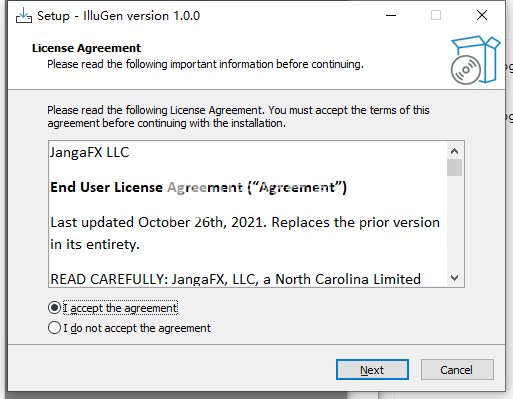This screenshot has height=399, width=513.
Task: Click the "Please read the following License Agreement" instruction text
Action: click(x=238, y=117)
